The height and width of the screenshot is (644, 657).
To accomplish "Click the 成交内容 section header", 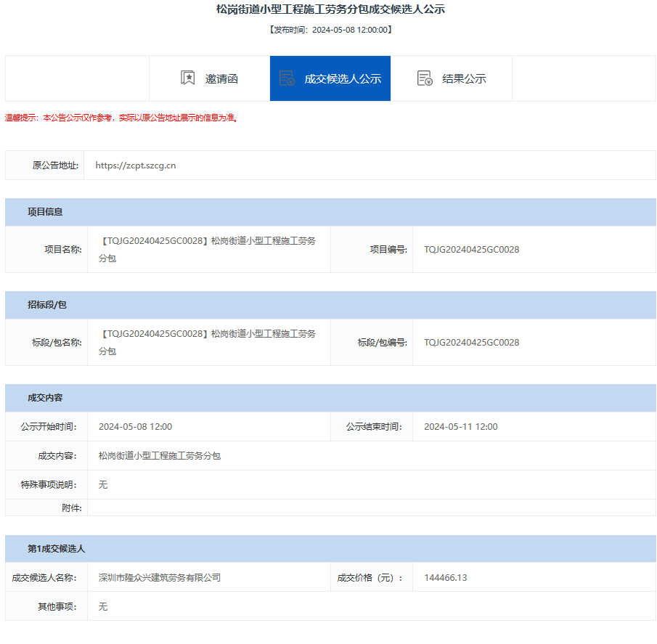I will [x=45, y=398].
